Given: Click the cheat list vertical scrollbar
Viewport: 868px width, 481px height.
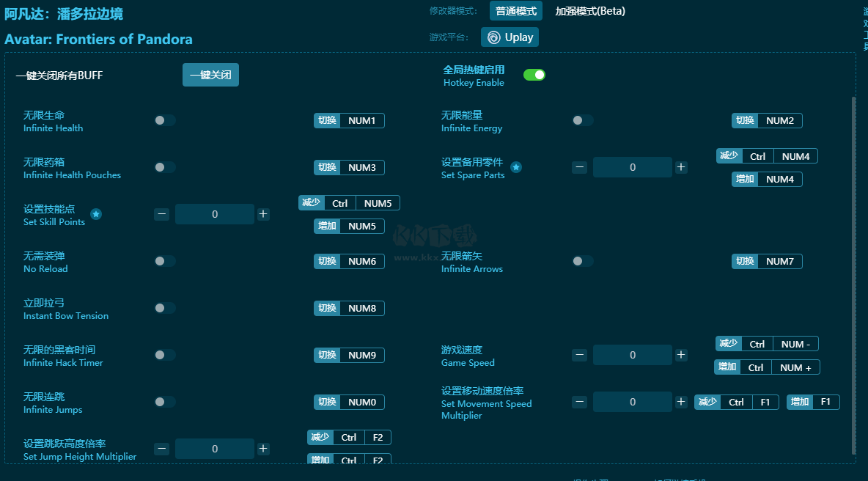Looking at the screenshot, I should 853,276.
